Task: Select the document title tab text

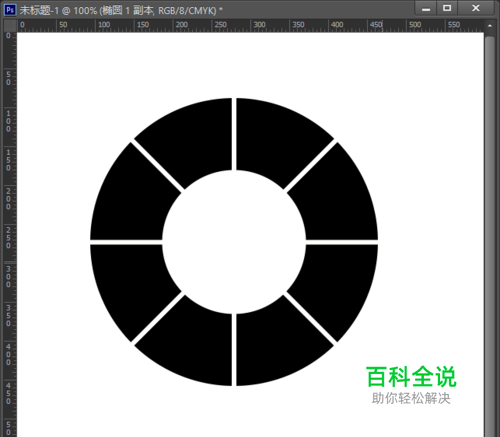Action: 121,10
